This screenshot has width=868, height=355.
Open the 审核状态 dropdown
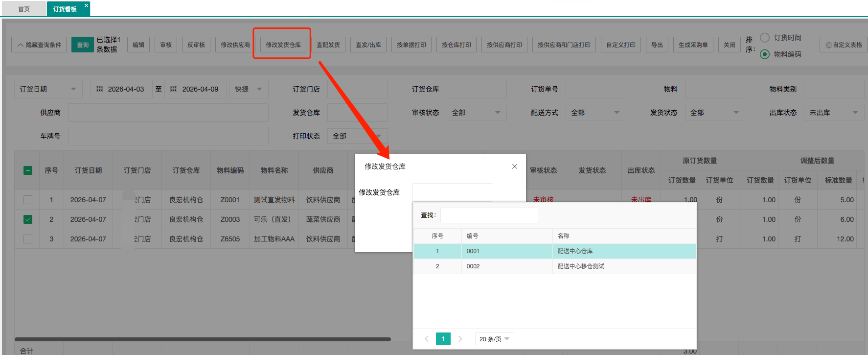click(477, 113)
